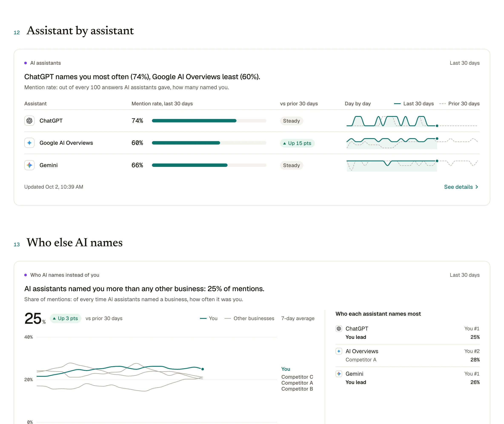Click the Google AI Overviews 60% mention bar
This screenshot has height=424, width=504.
click(x=209, y=143)
